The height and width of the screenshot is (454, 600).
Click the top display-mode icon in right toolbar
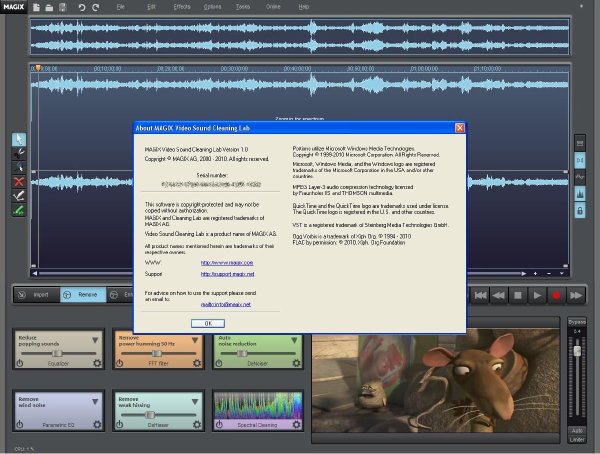pyautogui.click(x=580, y=144)
